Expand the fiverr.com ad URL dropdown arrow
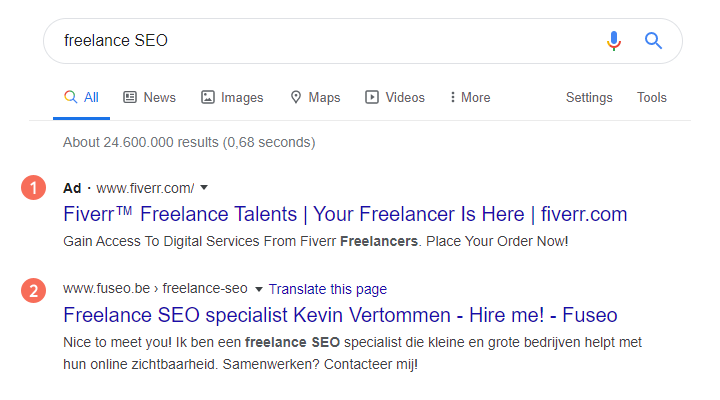The width and height of the screenshot is (720, 400). coord(204,187)
